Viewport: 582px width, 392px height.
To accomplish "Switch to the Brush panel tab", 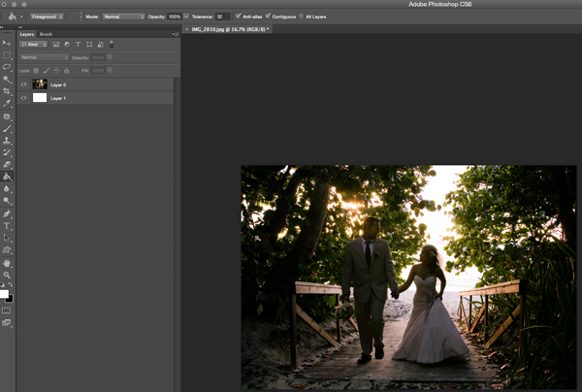I will [46, 34].
